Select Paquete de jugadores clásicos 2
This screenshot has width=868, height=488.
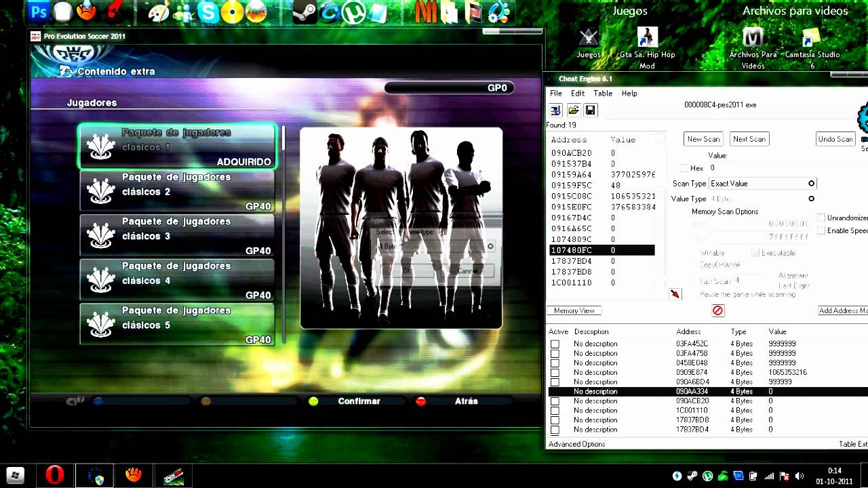(x=178, y=191)
